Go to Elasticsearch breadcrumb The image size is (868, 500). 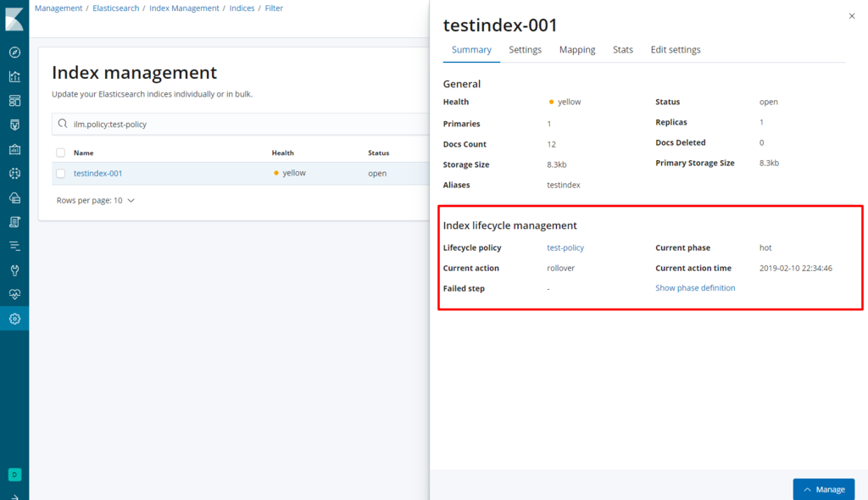[115, 8]
